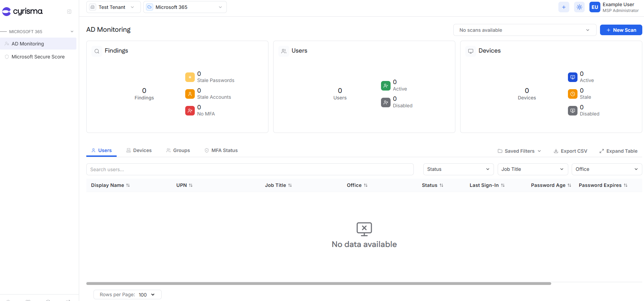Switch to the Devices tab
The width and height of the screenshot is (644, 301).
tap(139, 150)
